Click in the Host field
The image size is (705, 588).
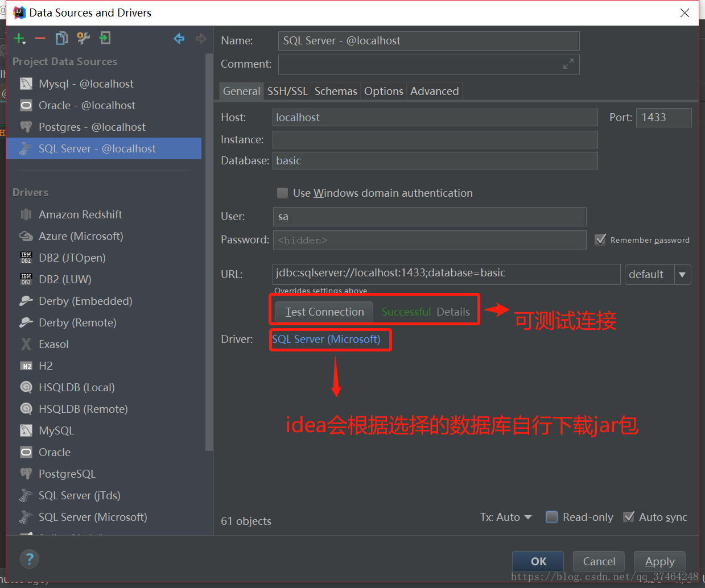coord(435,117)
